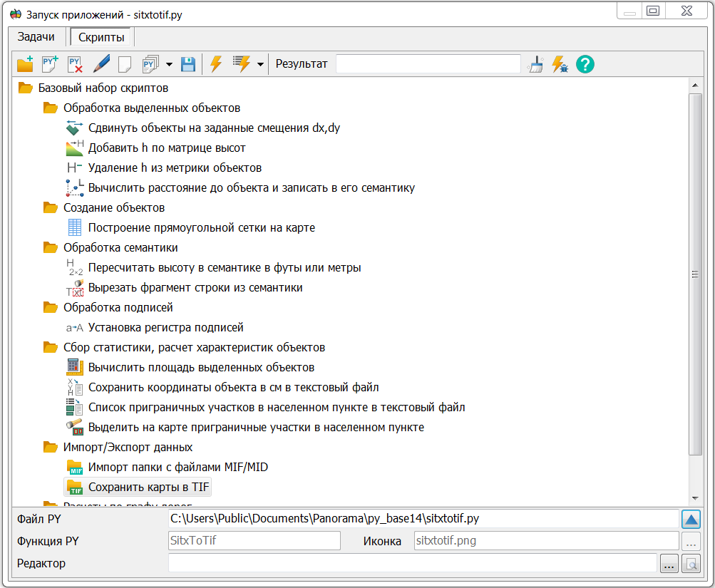Select the Сохранить карты в TIF script
This screenshot has width=715, height=588.
[143, 487]
